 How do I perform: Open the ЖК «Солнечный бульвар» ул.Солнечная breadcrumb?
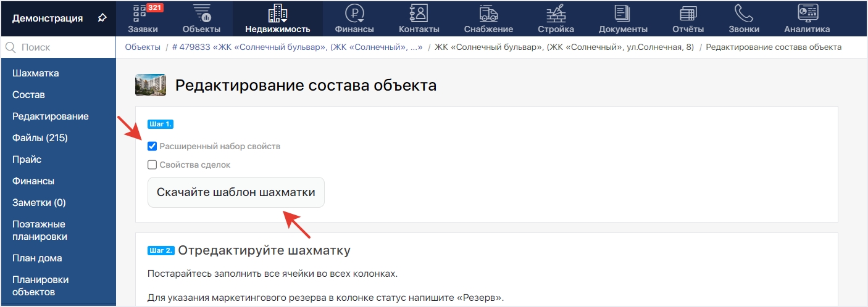click(564, 47)
